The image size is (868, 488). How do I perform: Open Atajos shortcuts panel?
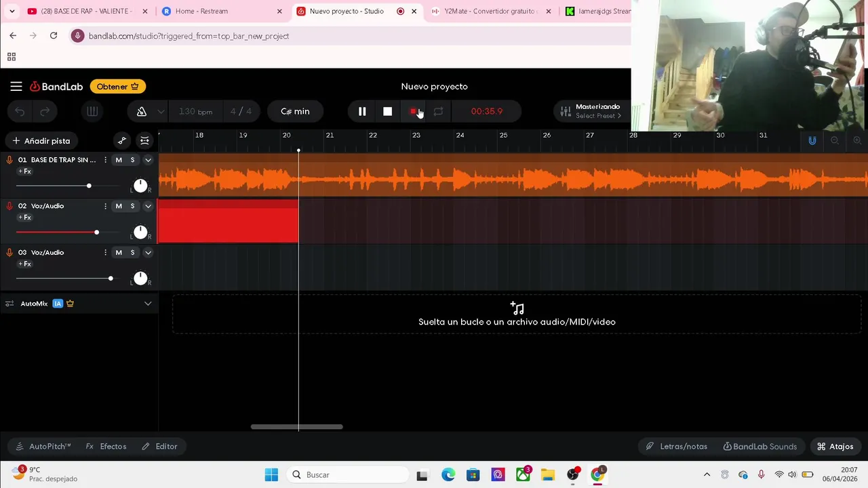pyautogui.click(x=835, y=447)
